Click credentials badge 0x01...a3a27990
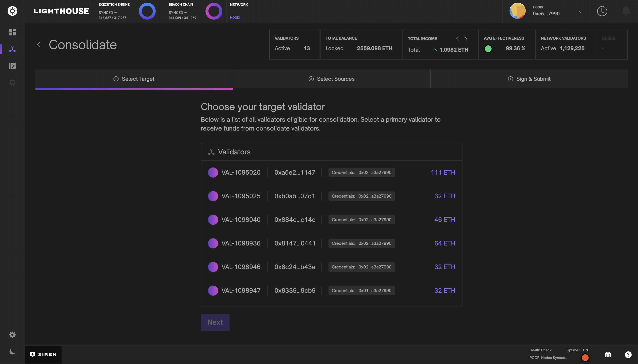Screen dimensions: 638x364 coord(362,290)
